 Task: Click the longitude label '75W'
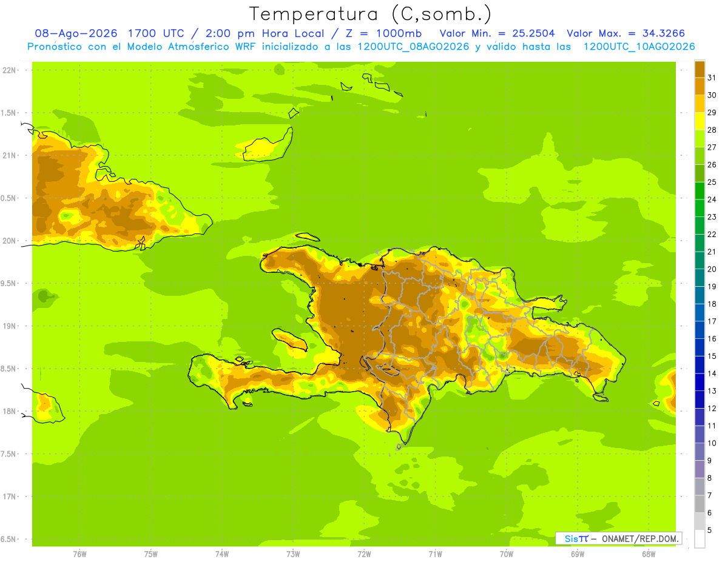coord(151,554)
